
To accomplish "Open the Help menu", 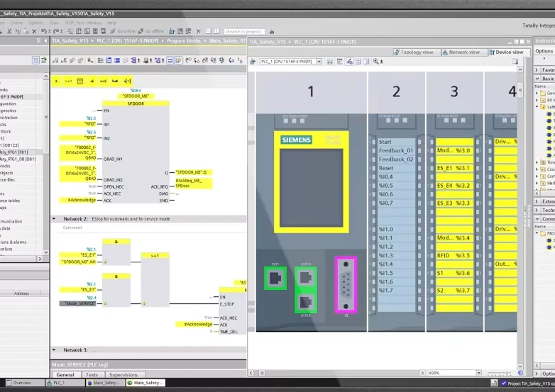I will [111, 23].
